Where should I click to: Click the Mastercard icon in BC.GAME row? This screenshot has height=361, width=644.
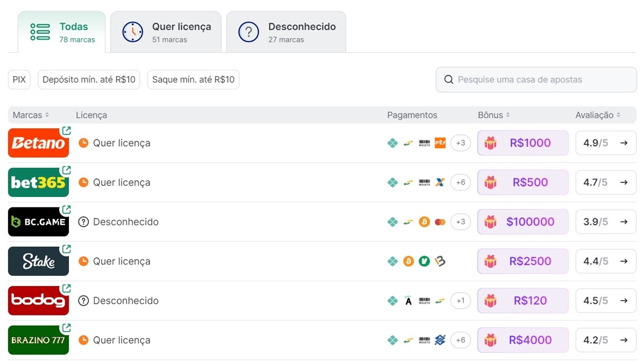click(x=440, y=222)
